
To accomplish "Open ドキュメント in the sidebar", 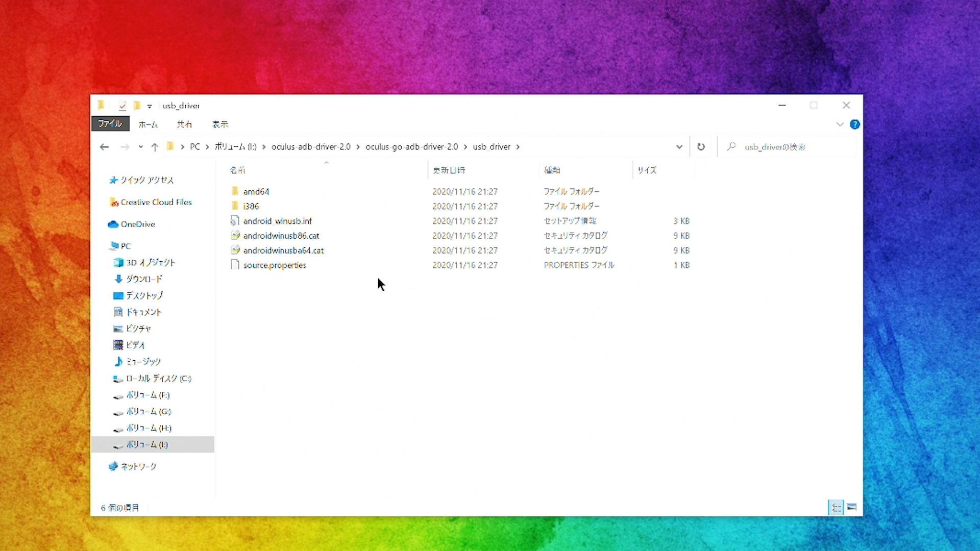I will coord(143,312).
